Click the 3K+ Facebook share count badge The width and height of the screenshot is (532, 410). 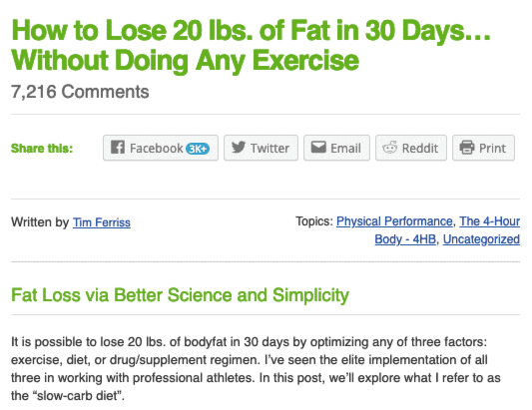pos(198,149)
